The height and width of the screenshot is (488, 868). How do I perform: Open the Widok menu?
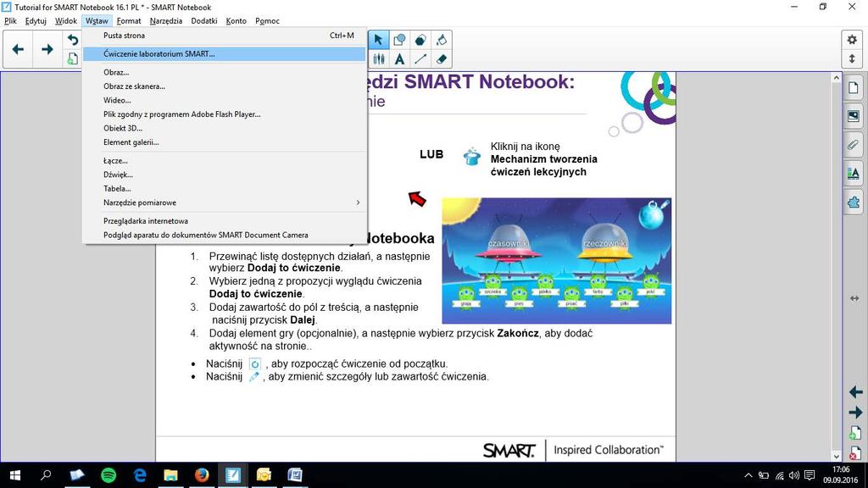66,21
